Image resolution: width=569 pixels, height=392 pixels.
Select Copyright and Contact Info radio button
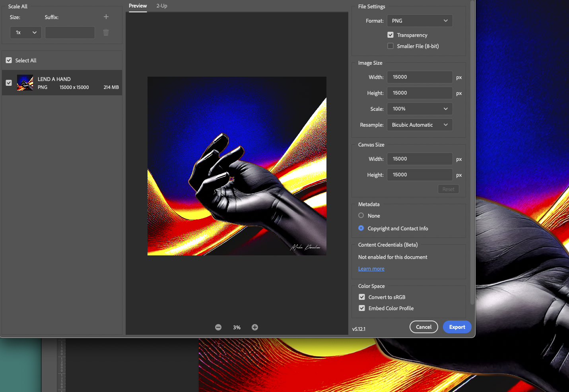[361, 228]
